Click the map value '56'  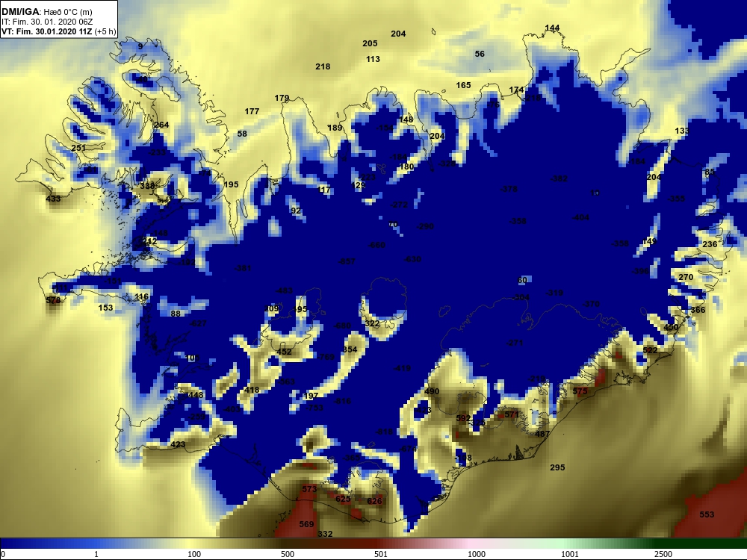(480, 54)
